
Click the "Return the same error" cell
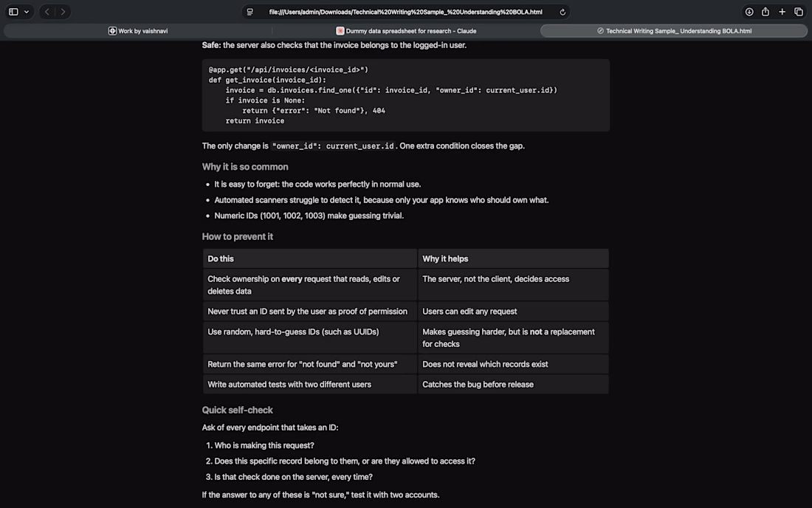(x=310, y=364)
